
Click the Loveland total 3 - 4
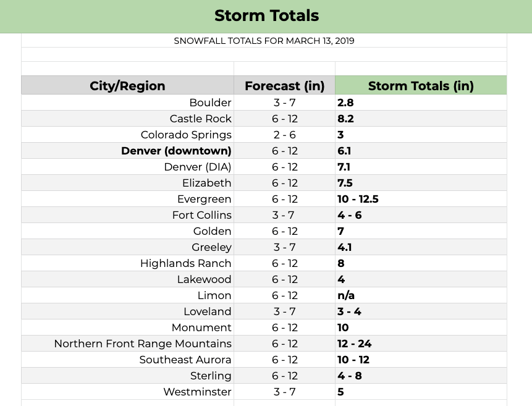coord(421,311)
